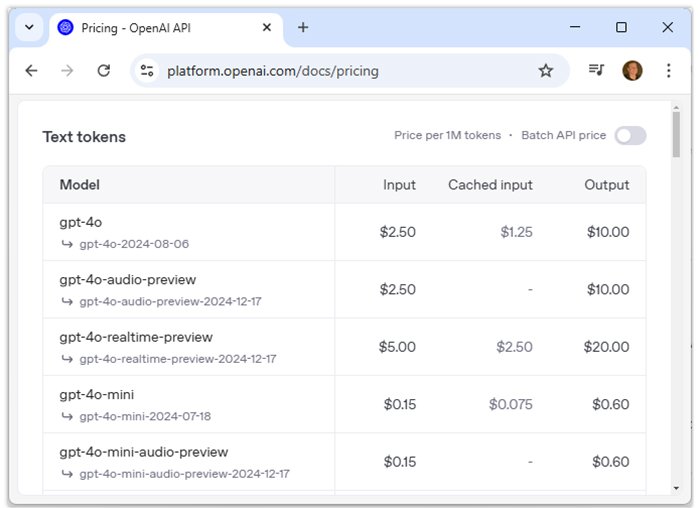700x508 pixels.
Task: Click the Text tokens heading
Action: [x=84, y=137]
